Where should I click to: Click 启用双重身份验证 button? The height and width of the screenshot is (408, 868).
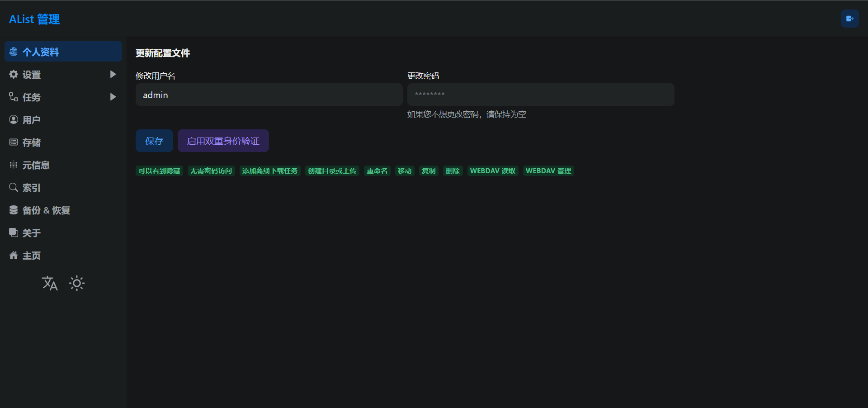point(223,141)
